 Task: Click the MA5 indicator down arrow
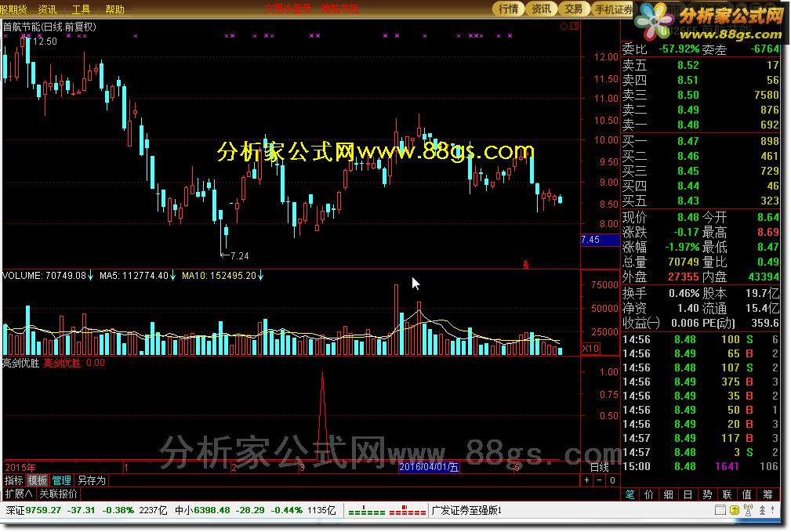(172, 275)
